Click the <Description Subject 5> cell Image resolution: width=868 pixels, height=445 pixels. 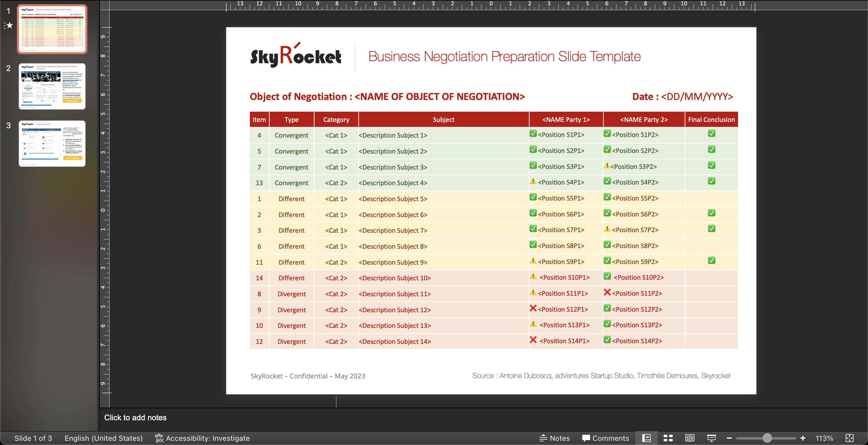443,199
